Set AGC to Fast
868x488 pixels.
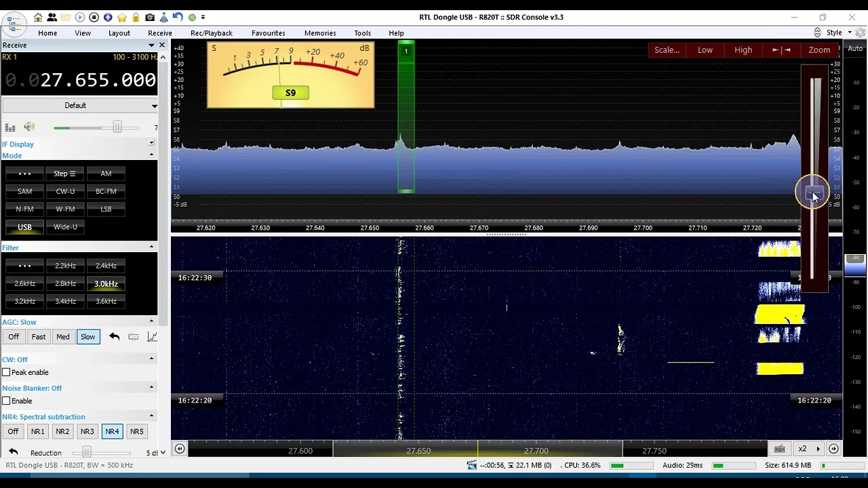(x=39, y=337)
